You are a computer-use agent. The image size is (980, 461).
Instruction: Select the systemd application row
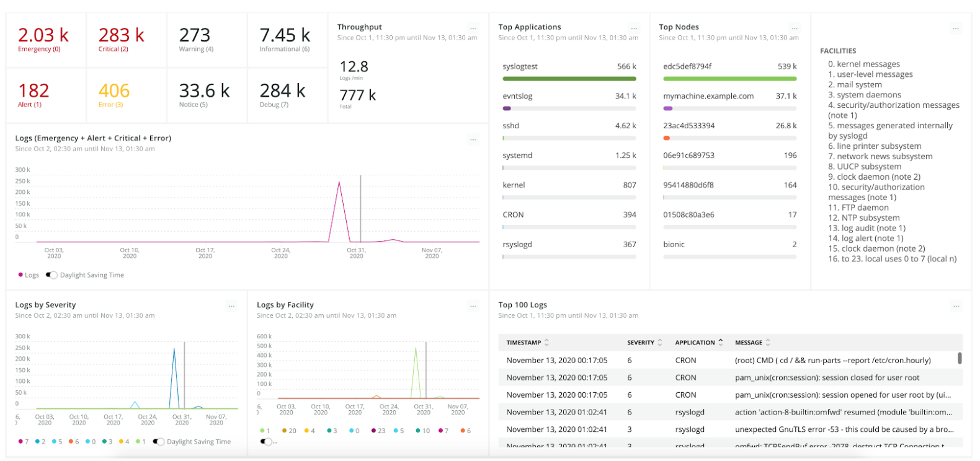pos(569,160)
